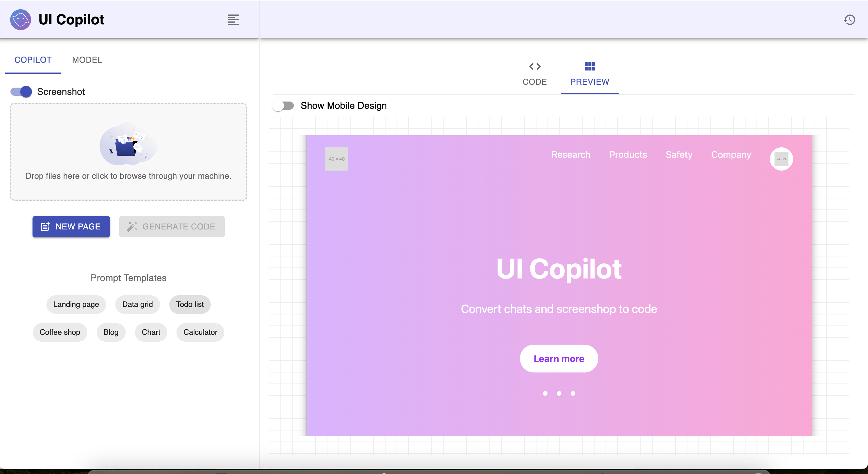Switch to the MODEL tab
The width and height of the screenshot is (868, 474).
tap(87, 60)
